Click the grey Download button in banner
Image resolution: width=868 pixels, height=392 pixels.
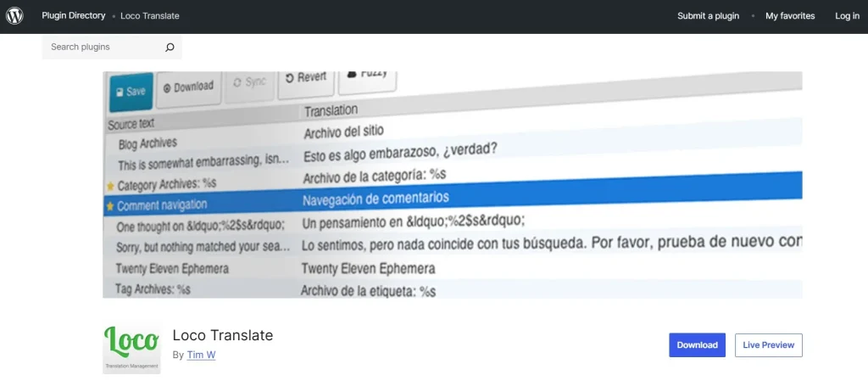coord(189,87)
